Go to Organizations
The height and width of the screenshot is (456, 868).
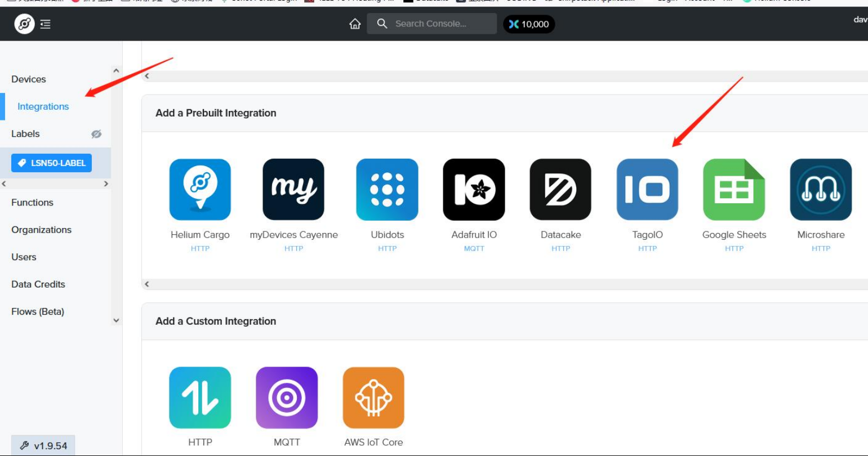pos(41,230)
